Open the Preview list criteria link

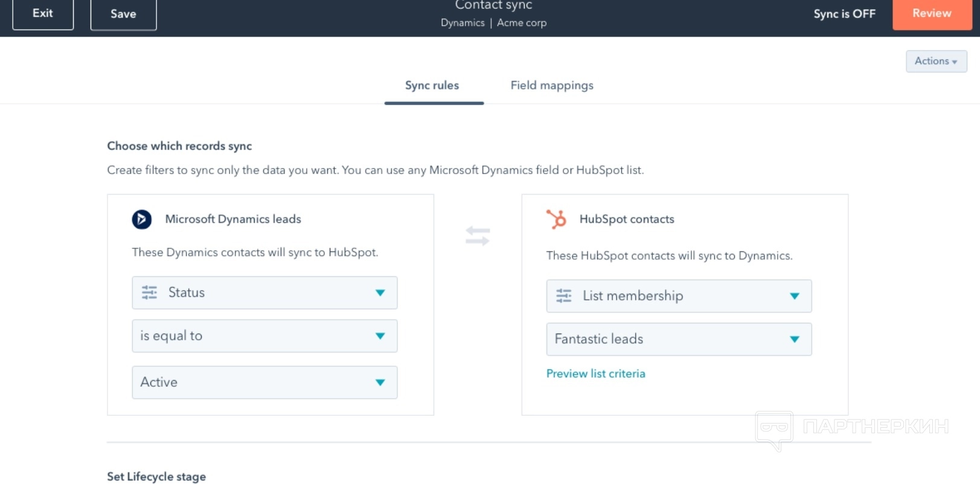coord(595,373)
